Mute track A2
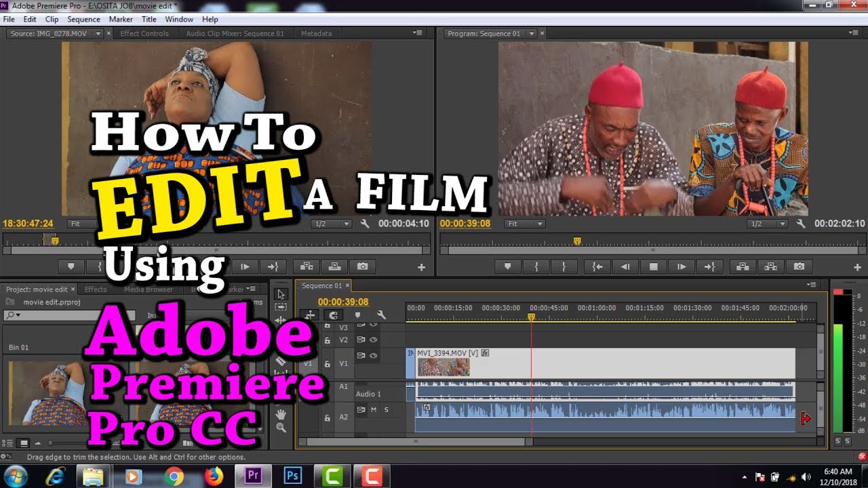The width and height of the screenshot is (868, 488). click(x=373, y=409)
